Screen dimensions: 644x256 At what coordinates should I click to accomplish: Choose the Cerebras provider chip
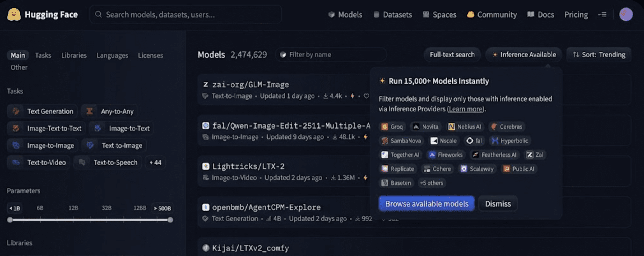tap(507, 127)
